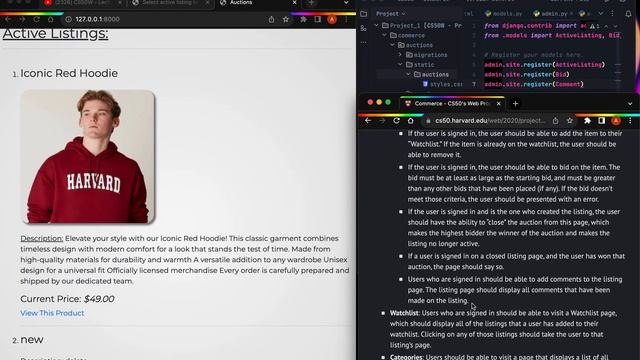The height and width of the screenshot is (360, 640).
Task: Click the cs50.harvard.edu address bar
Action: tap(490, 121)
